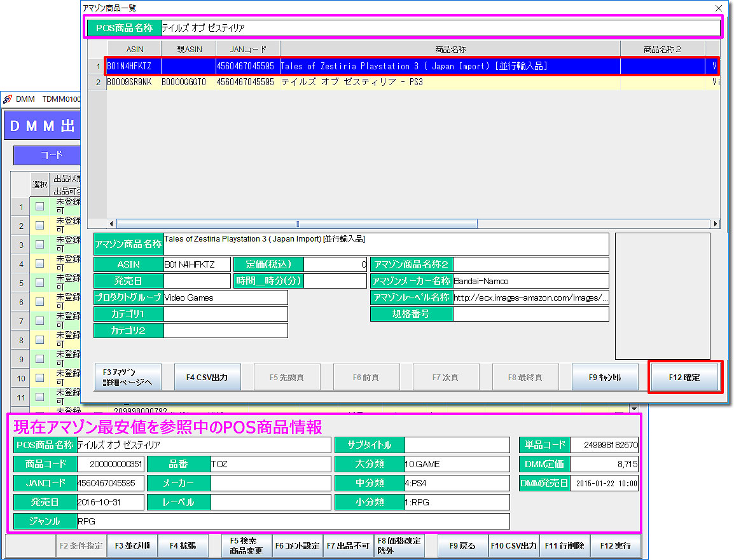Open F3 アマゾン詳細ページへ button
Screen dimensions: 734x560
tap(128, 378)
